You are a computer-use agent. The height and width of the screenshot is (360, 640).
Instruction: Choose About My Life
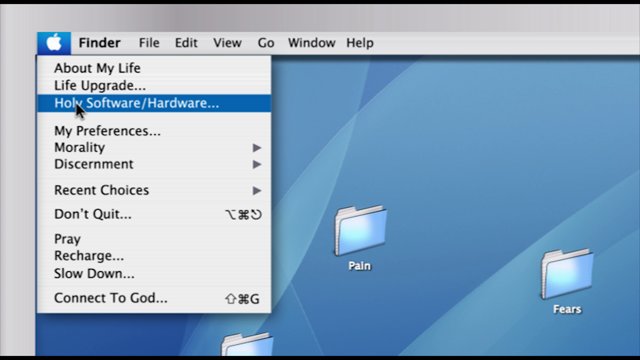coord(154,68)
